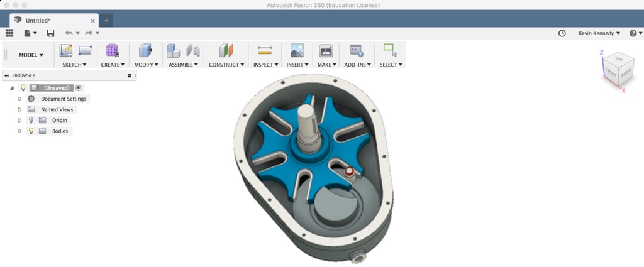Open the SELECT dropdown menu
Image resolution: width=644 pixels, height=267 pixels.
[391, 65]
